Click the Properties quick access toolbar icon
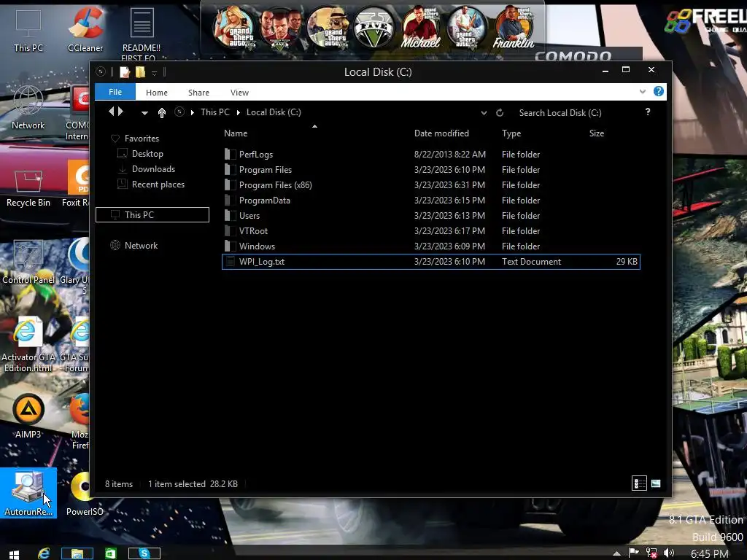Screen dimensions: 747x560 tap(124, 72)
